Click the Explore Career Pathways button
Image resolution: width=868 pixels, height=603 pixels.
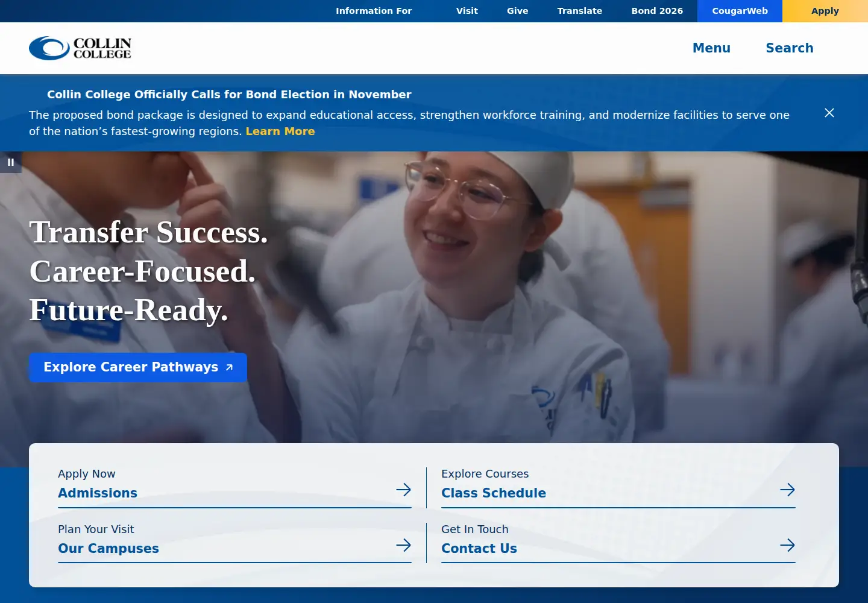[x=138, y=367]
